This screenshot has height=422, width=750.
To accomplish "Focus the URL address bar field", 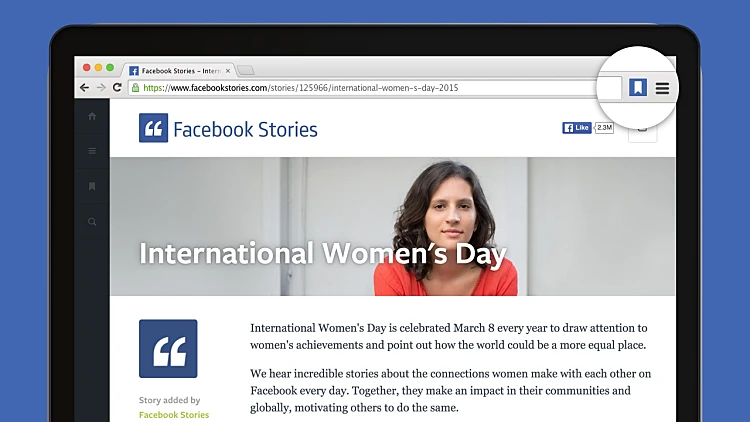I will coord(350,88).
